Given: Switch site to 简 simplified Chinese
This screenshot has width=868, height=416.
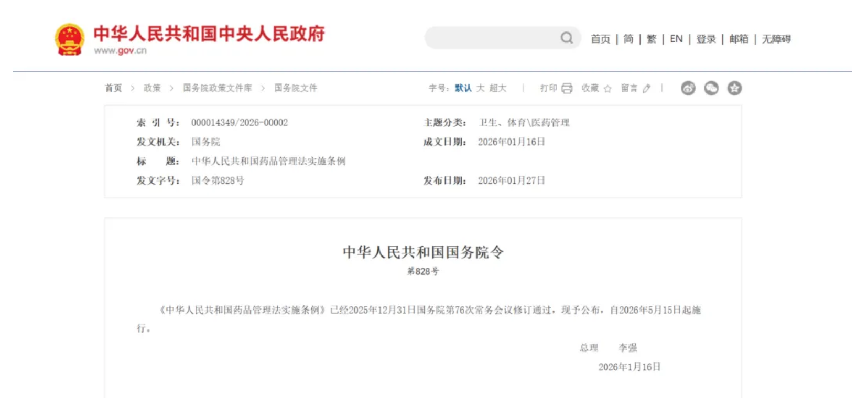Looking at the screenshot, I should 628,39.
